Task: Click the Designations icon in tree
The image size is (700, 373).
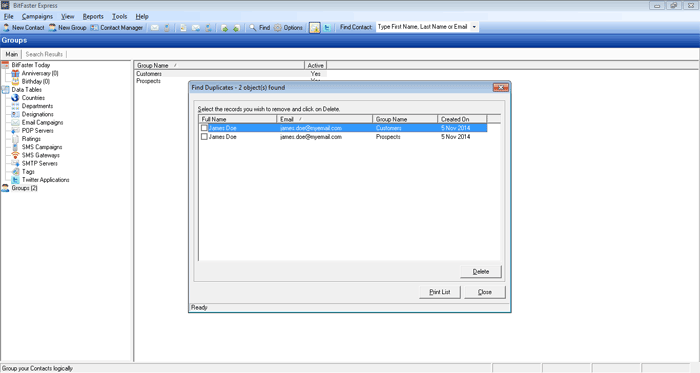Action: tap(15, 114)
